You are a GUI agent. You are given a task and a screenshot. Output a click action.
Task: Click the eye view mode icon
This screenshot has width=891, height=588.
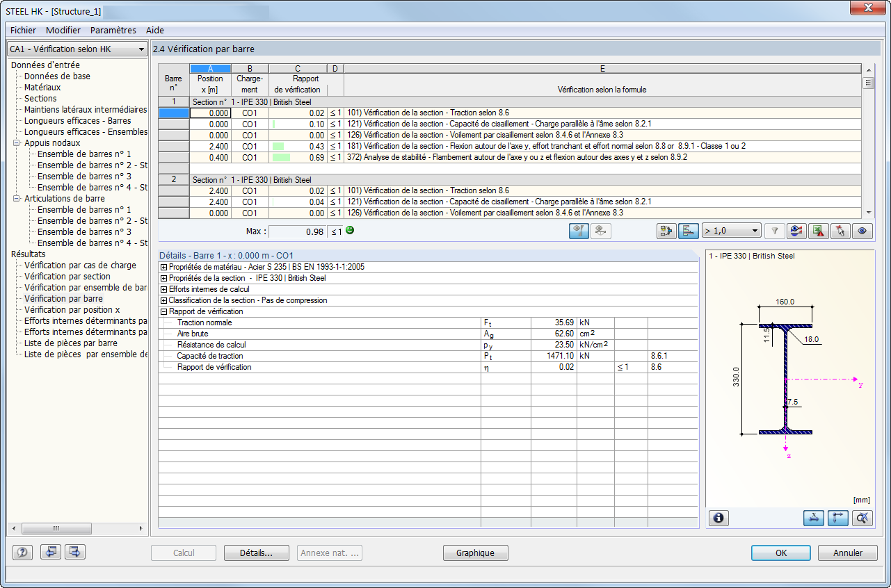[863, 231]
